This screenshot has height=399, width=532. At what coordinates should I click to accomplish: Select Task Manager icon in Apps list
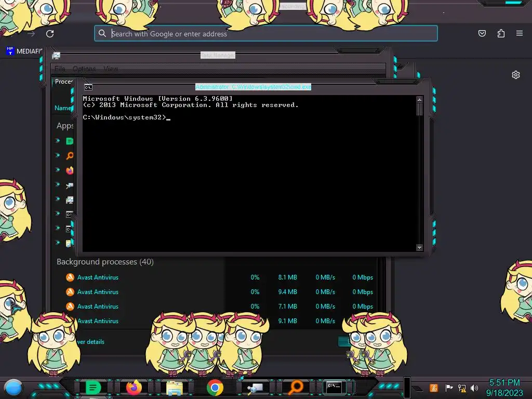pos(70,199)
